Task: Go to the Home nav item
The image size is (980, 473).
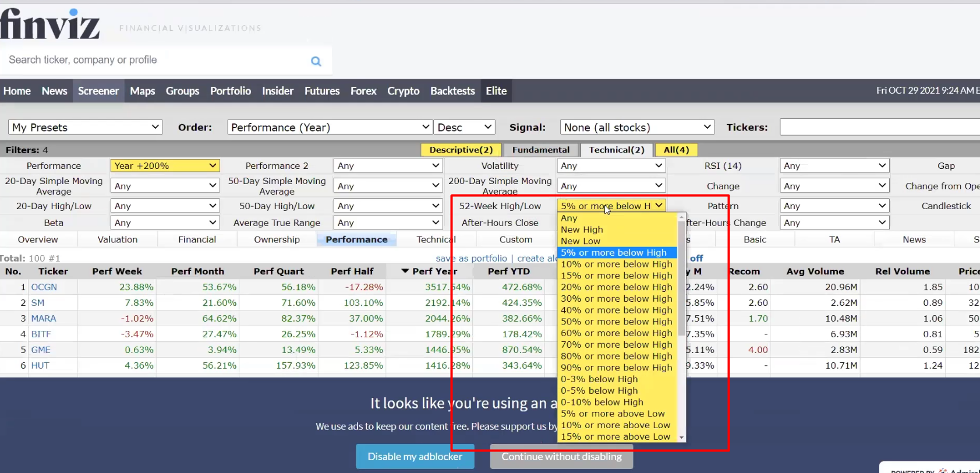Action: [17, 91]
